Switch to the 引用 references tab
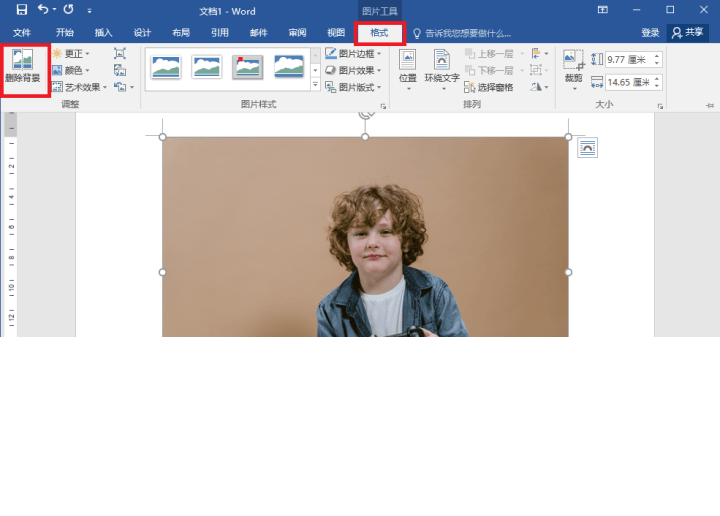720x516 pixels. [219, 33]
